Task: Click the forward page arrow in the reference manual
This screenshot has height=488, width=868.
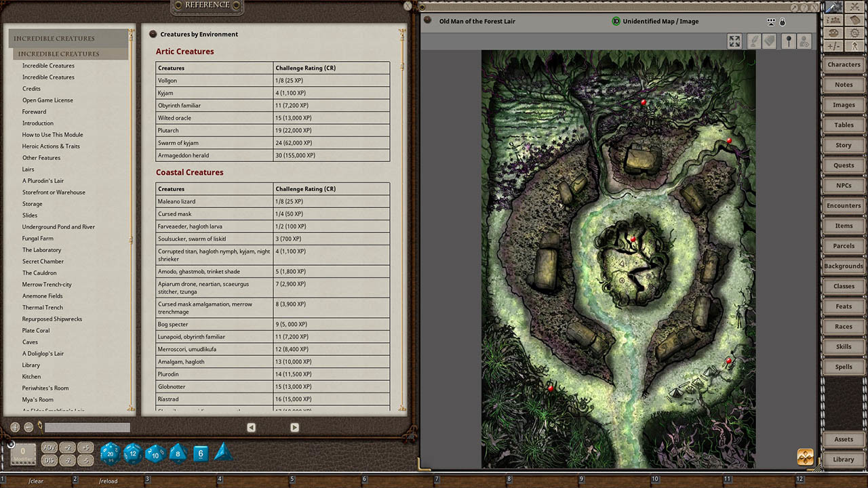Action: click(294, 427)
